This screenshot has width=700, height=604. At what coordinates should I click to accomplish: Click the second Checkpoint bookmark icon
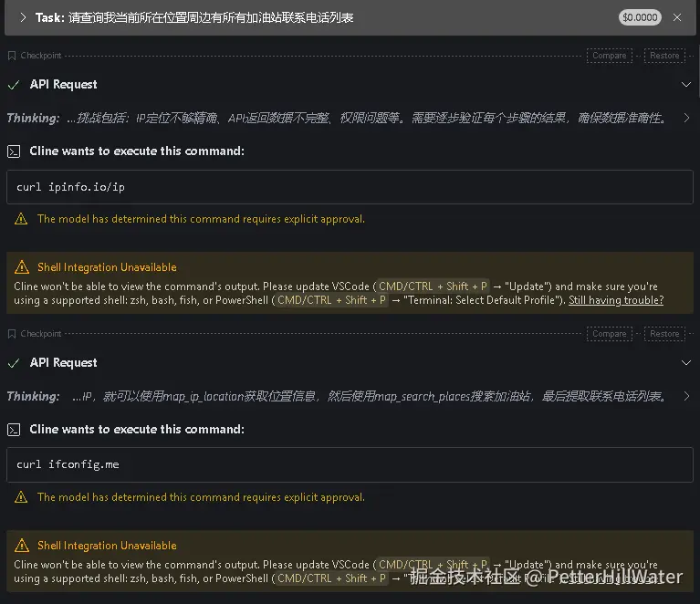point(12,333)
